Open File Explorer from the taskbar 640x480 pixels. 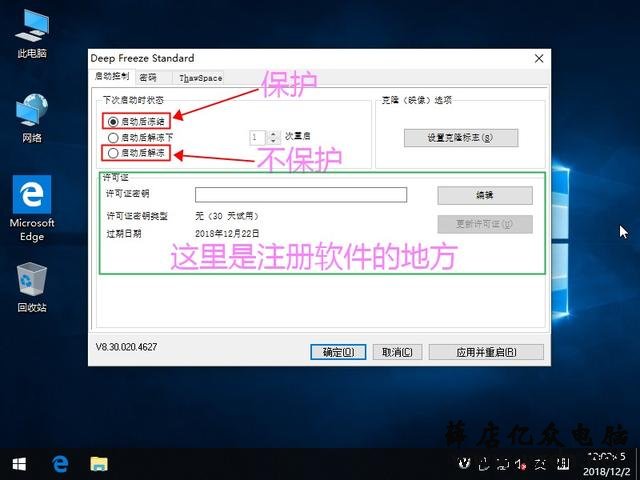(x=99, y=464)
